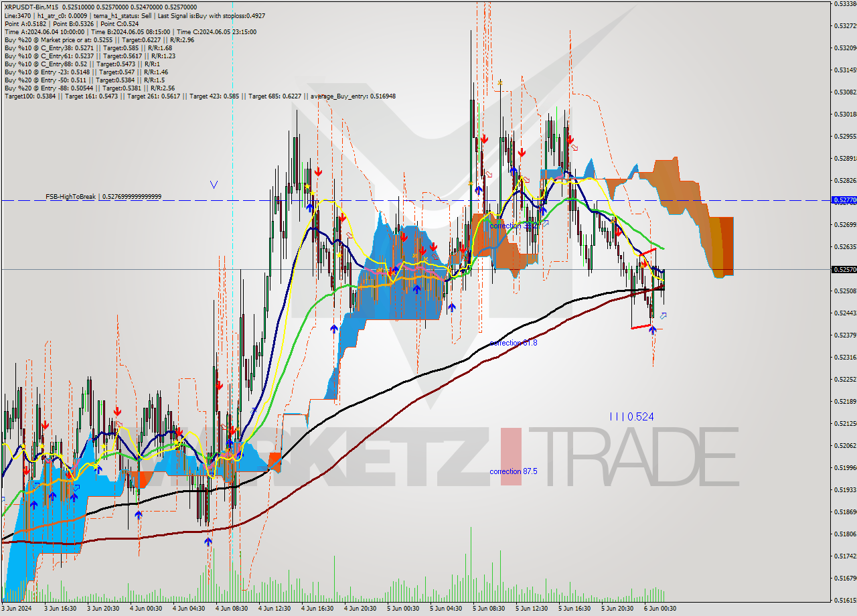Select the 'correction 61.8' label

[x=513, y=343]
